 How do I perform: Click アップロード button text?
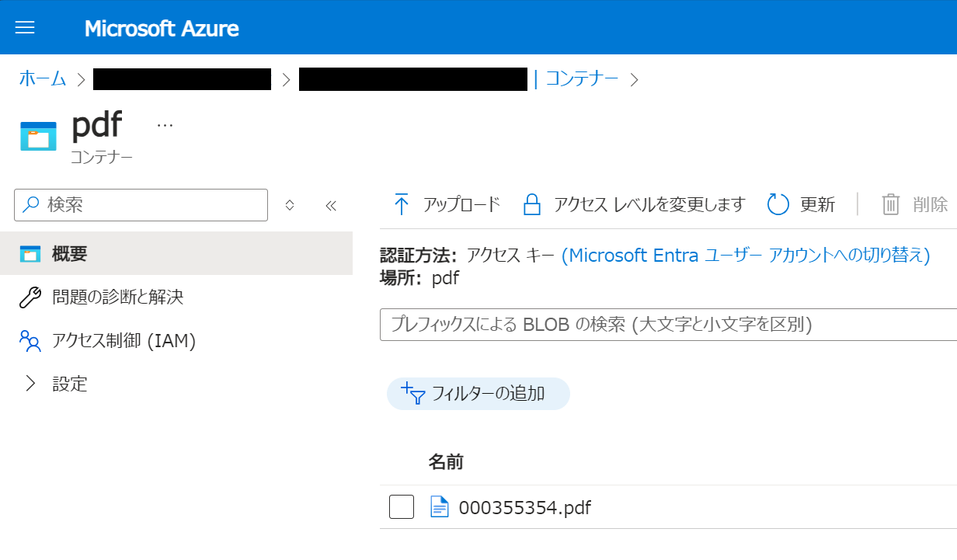coord(461,205)
